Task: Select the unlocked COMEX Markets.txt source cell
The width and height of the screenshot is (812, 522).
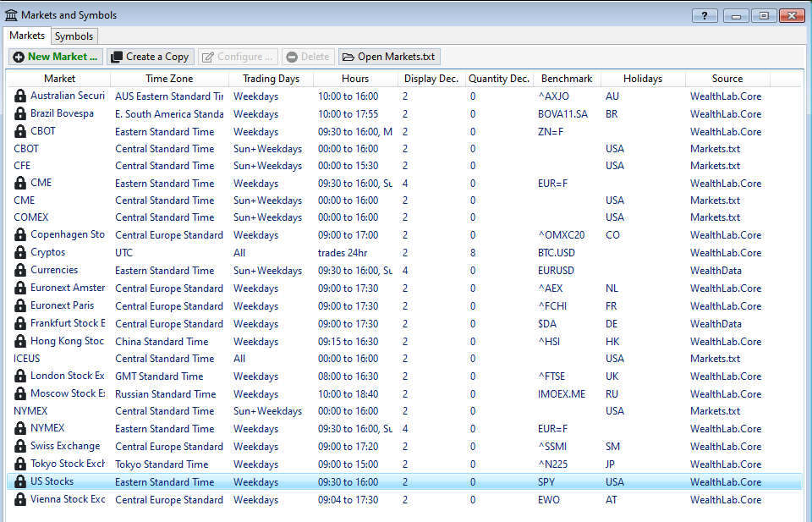Action: tap(715, 217)
